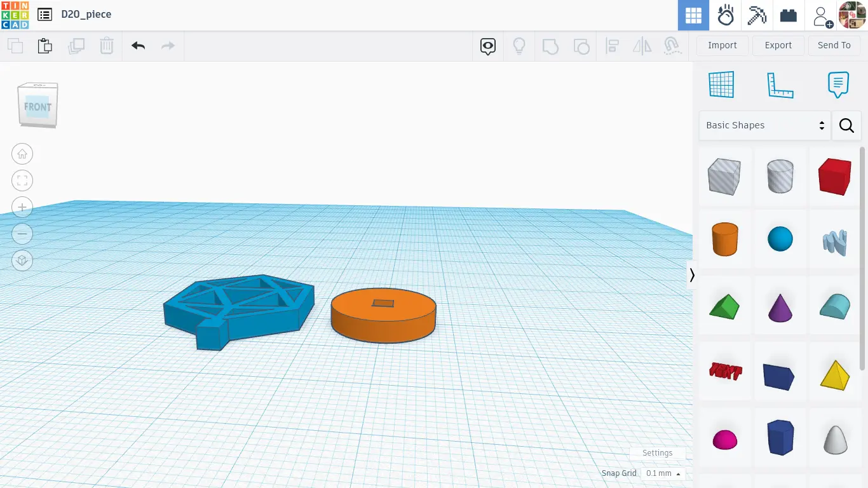Screen dimensions: 868x488
Task: Click the Export button
Action: pyautogui.click(x=778, y=45)
